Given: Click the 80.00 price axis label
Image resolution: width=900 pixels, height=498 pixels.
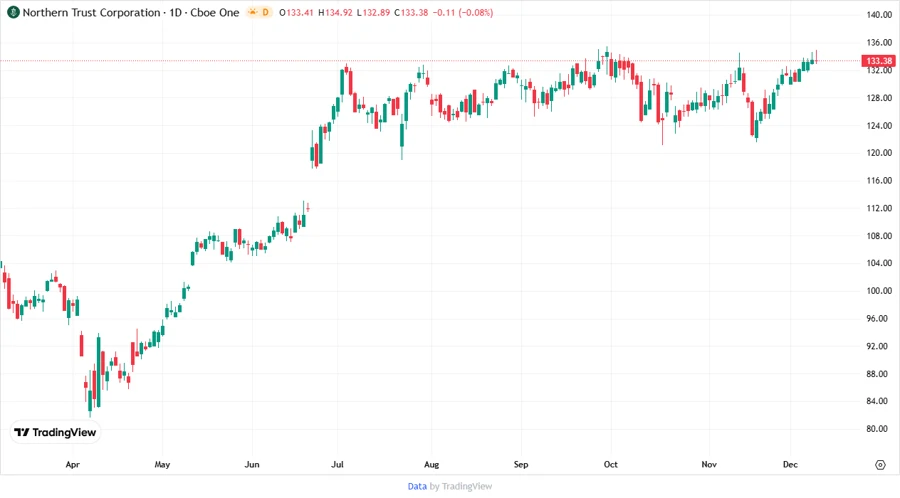Looking at the screenshot, I should [x=879, y=429].
